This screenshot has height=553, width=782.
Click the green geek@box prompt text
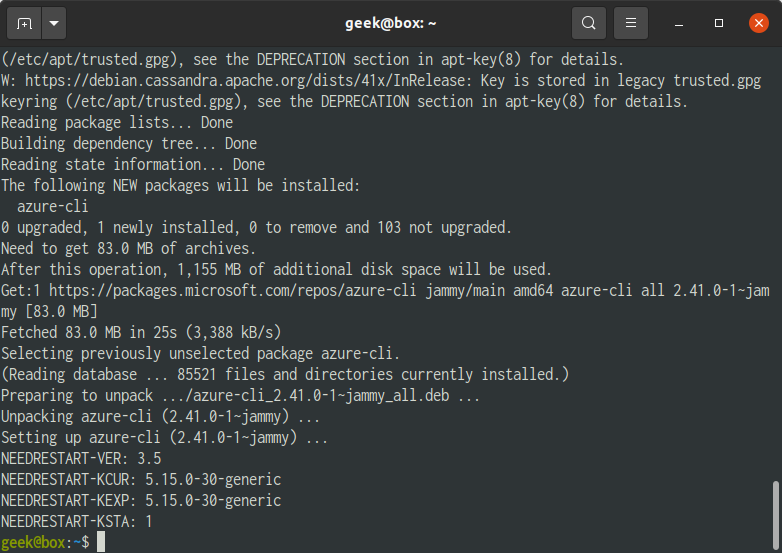coord(33,543)
